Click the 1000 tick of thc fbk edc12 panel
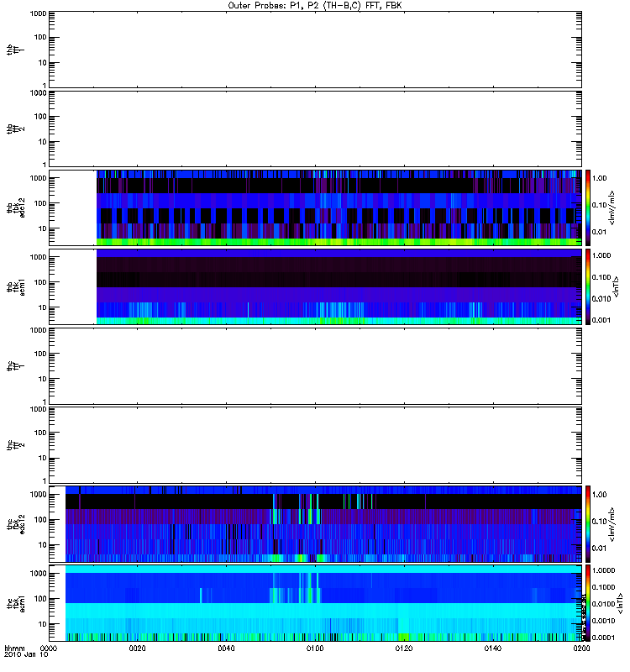The height and width of the screenshot is (672, 630). point(38,494)
